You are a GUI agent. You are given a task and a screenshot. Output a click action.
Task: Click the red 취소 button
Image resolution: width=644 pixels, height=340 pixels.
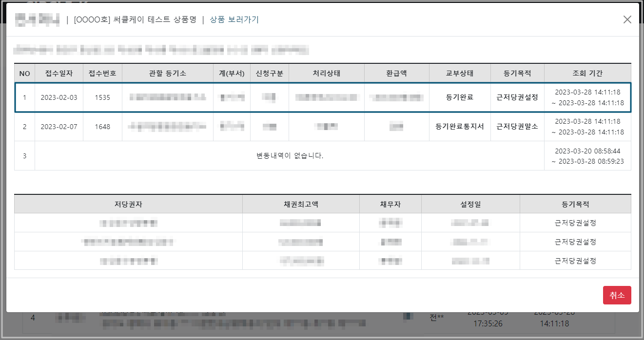pyautogui.click(x=617, y=295)
